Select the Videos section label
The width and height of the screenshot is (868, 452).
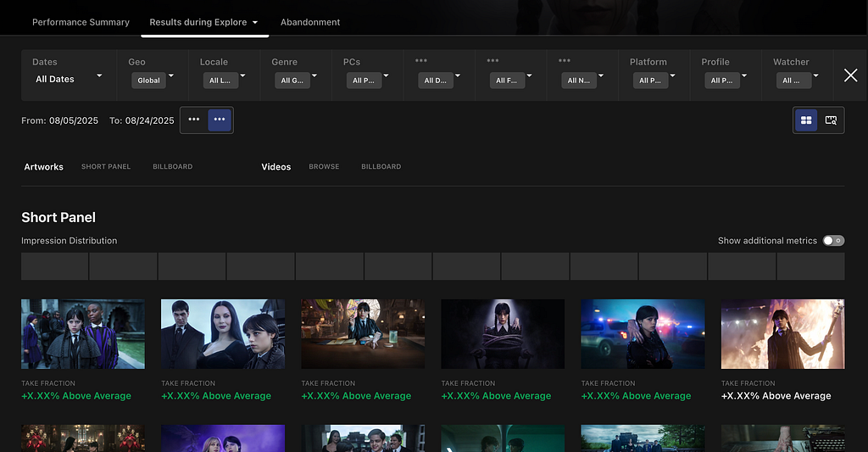coord(275,167)
